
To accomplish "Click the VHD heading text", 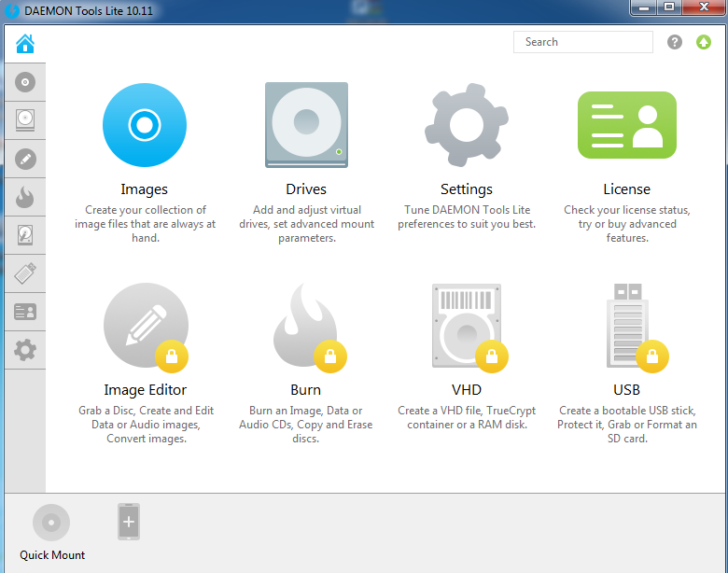I will pos(467,389).
